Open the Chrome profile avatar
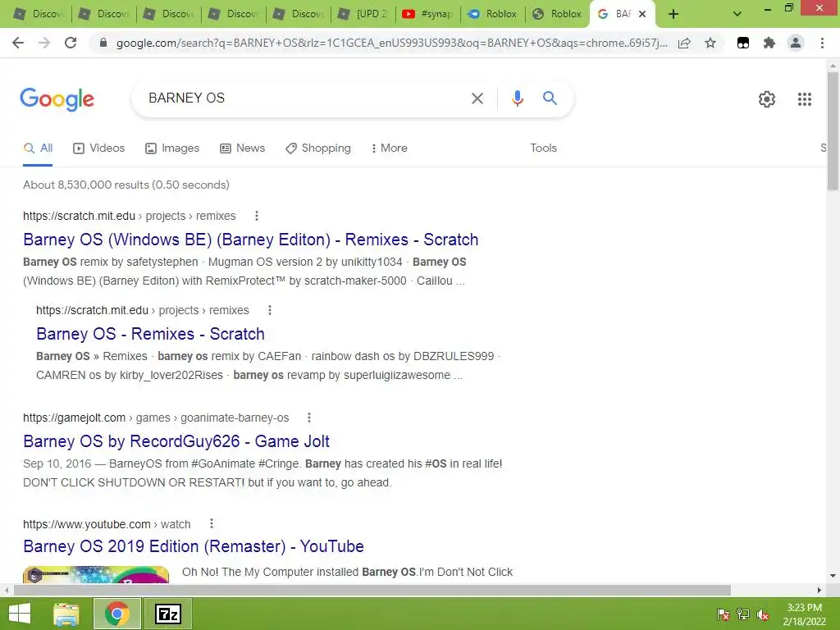Image resolution: width=840 pixels, height=630 pixels. point(796,43)
